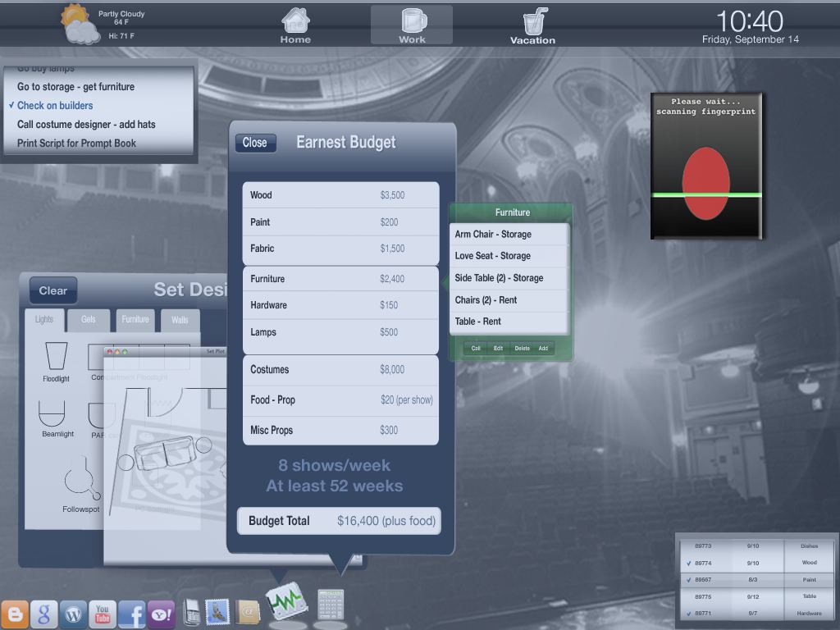
Task: Click Call in the Furniture popup
Action: 476,348
